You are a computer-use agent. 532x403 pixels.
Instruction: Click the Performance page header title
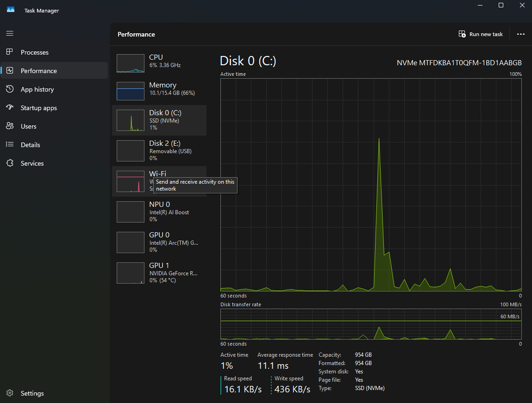(136, 34)
